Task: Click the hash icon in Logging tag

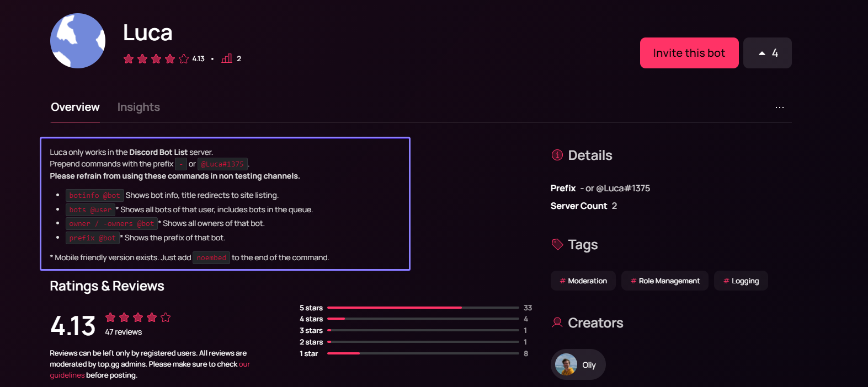Action: 726,281
